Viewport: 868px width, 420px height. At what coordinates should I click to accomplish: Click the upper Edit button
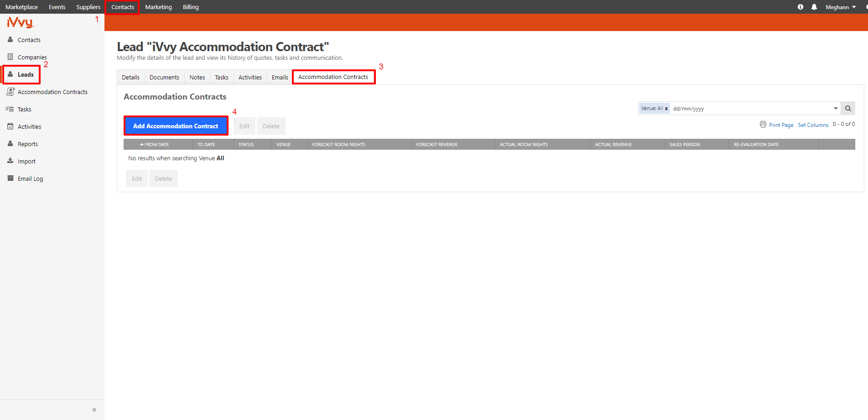[244, 126]
